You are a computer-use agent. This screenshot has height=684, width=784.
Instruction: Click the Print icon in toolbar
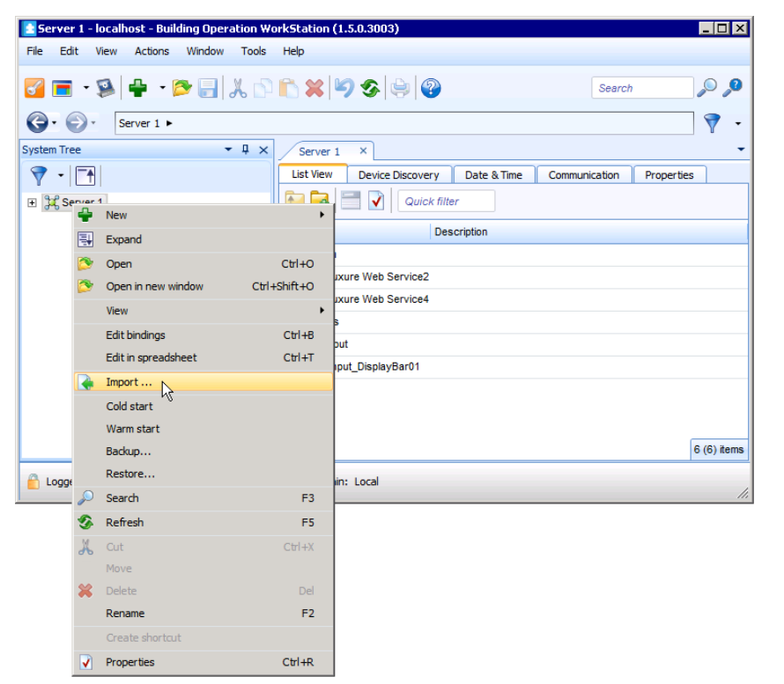pos(401,88)
